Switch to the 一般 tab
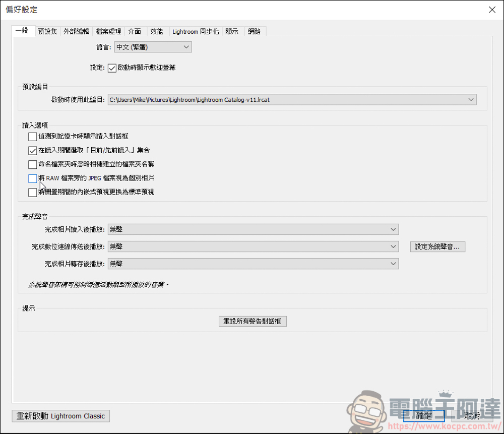This screenshot has width=504, height=434. [23, 31]
